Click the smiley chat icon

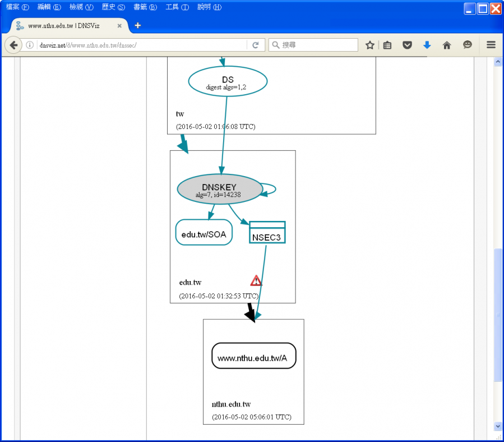[x=467, y=45]
